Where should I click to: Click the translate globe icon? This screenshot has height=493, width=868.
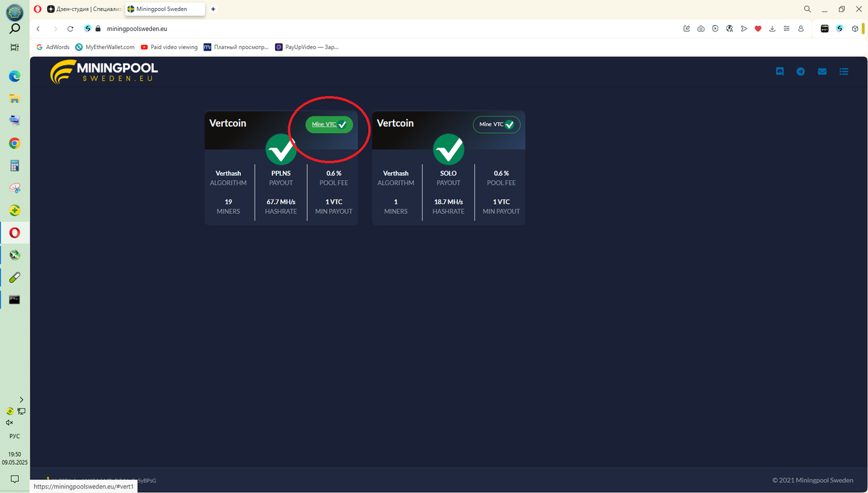[729, 29]
